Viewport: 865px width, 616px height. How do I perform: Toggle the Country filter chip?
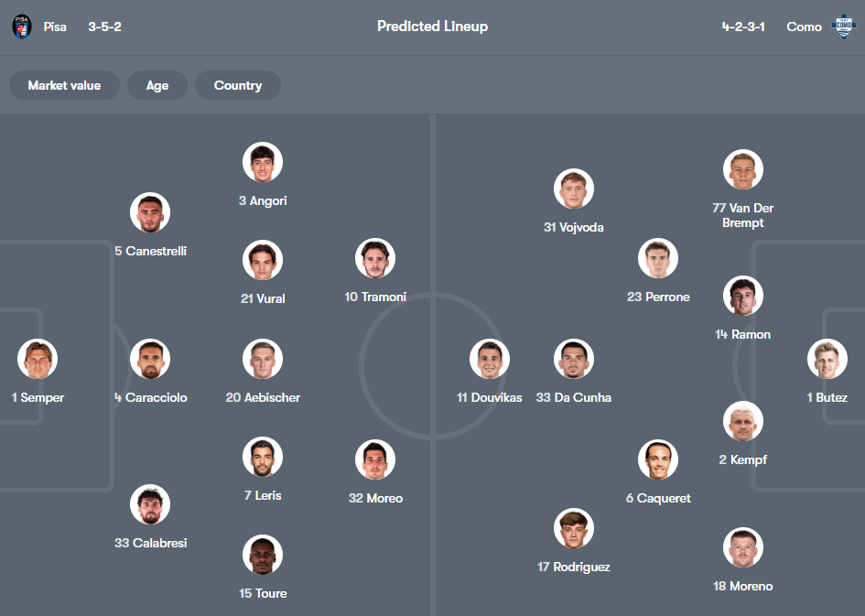click(x=238, y=85)
